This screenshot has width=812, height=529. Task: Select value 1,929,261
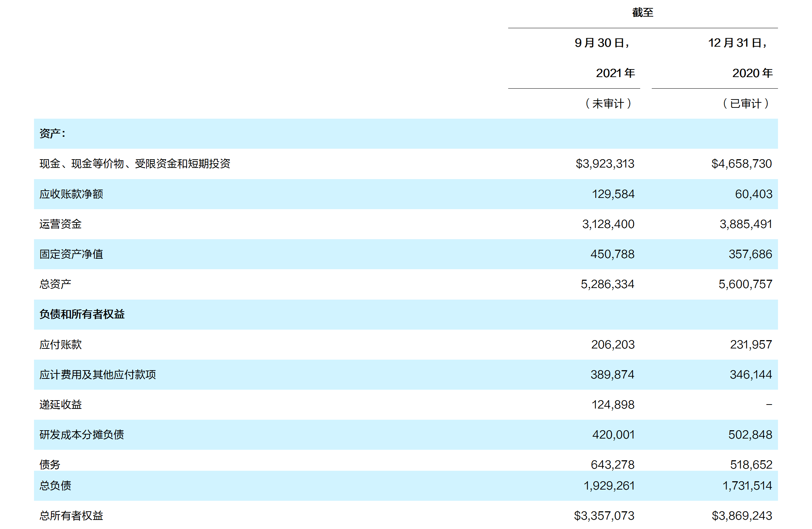pos(609,486)
